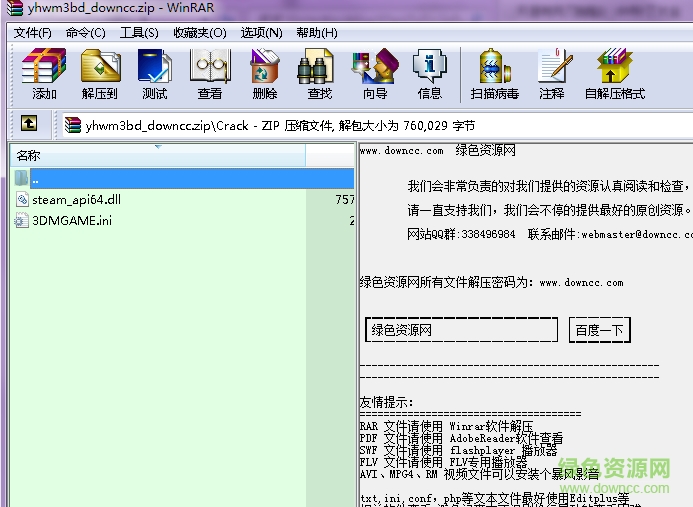Click the 解压到 (Extract To) icon
The height and width of the screenshot is (507, 693).
point(100,73)
